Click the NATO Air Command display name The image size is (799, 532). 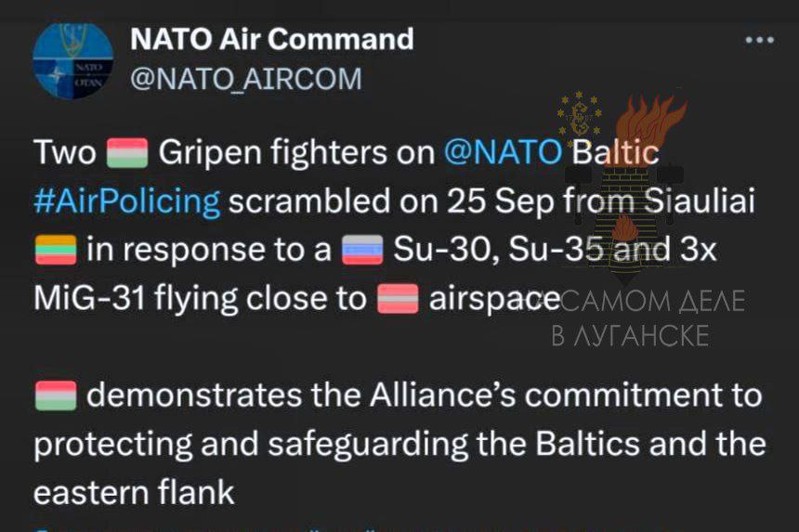271,39
